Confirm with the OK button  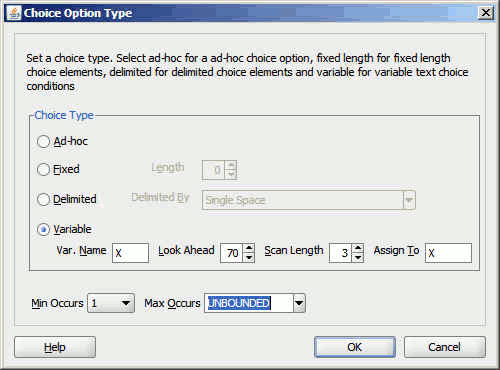pyautogui.click(x=355, y=347)
